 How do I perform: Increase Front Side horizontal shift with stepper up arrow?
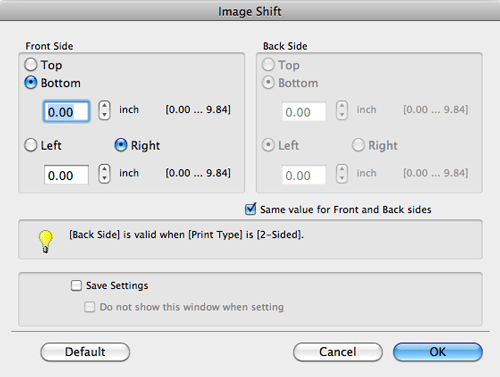pos(104,169)
